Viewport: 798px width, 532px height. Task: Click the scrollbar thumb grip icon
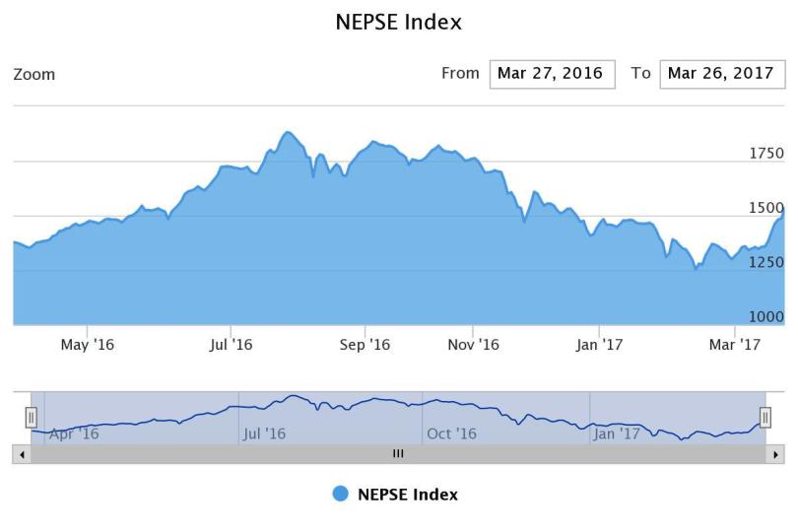coord(398,454)
